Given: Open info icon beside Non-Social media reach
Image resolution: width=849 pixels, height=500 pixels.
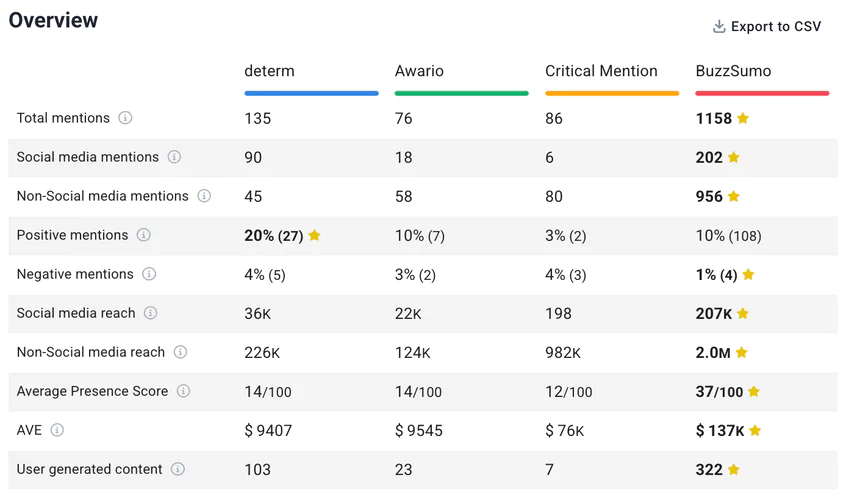Looking at the screenshot, I should 180,352.
